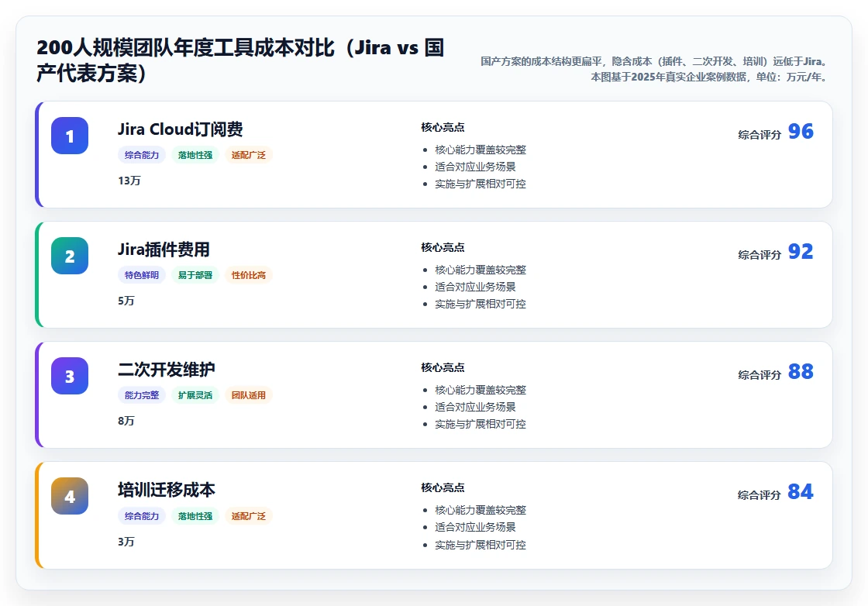Viewport: 868px width, 606px height.
Task: Click the subtitle line starting 国产方案的成本结构更扁平
Action: [654, 61]
